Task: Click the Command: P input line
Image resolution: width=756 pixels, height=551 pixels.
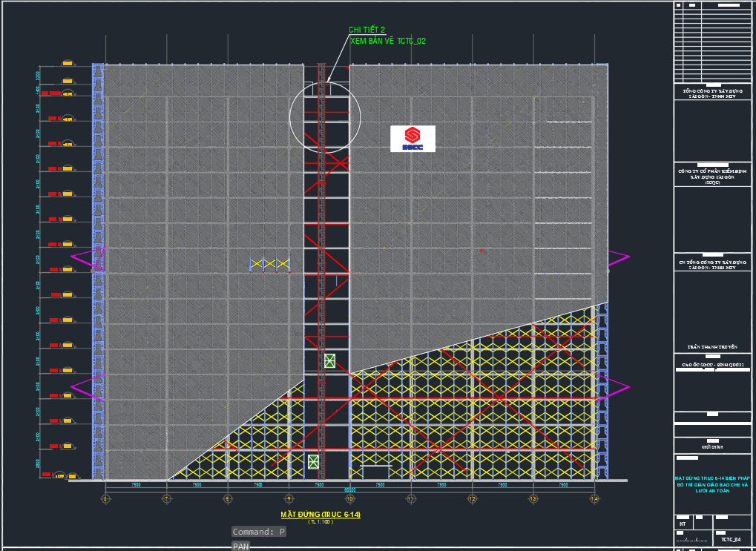Action: [258, 532]
